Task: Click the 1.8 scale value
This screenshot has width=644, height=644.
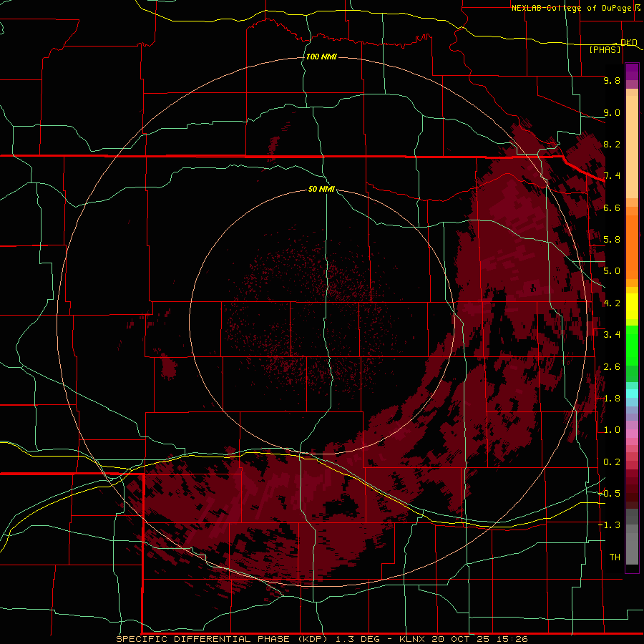Action: coord(612,399)
